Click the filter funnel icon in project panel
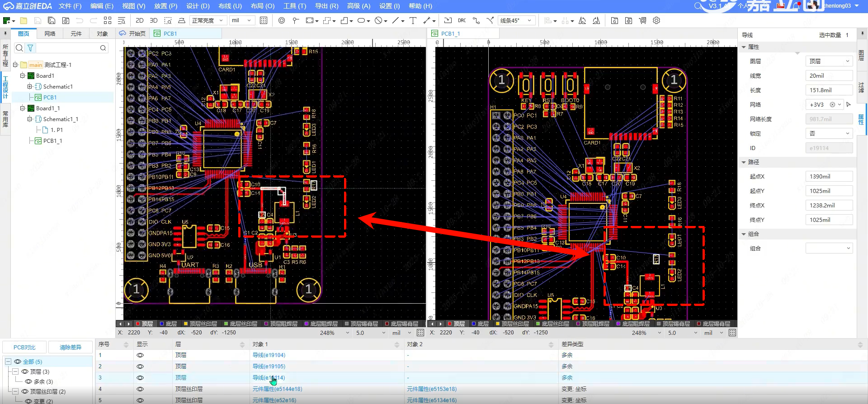The image size is (868, 404). pyautogui.click(x=30, y=48)
